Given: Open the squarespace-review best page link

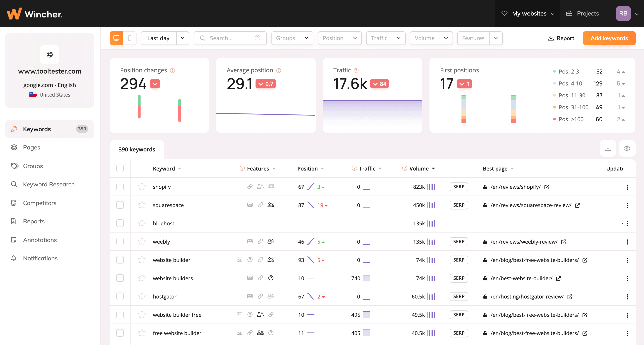Looking at the screenshot, I should (x=531, y=205).
